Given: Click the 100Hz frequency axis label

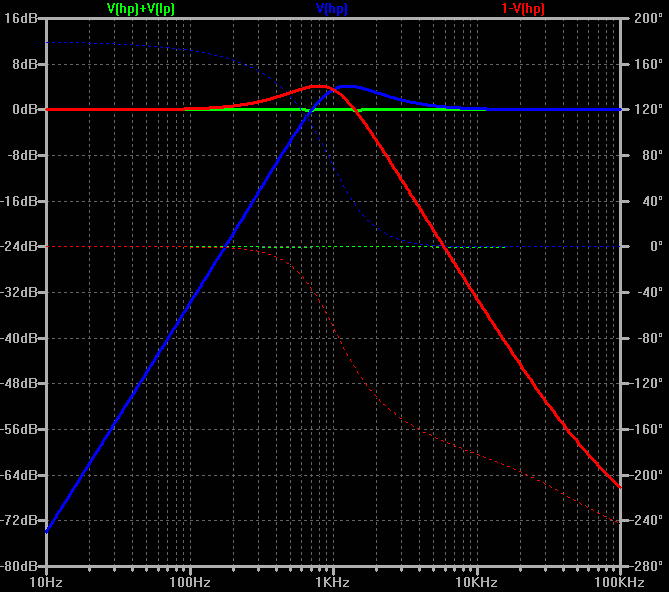Looking at the screenshot, I should pyautogui.click(x=190, y=583).
